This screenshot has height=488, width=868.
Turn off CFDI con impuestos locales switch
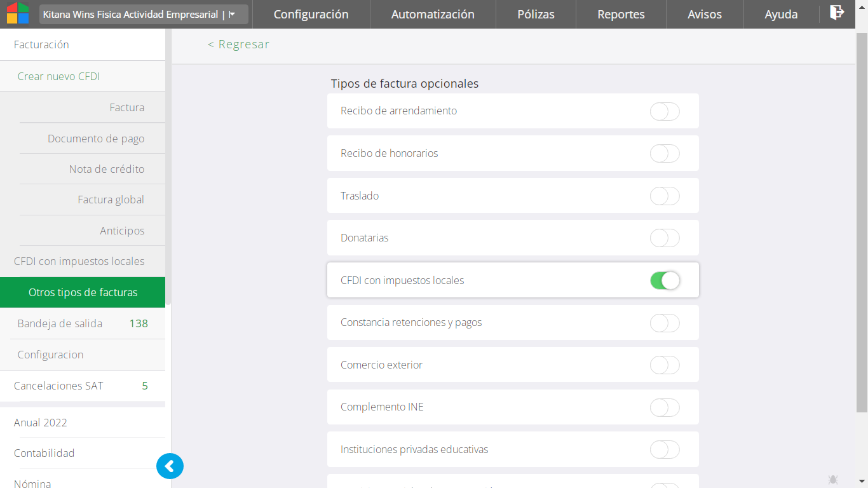tap(665, 280)
